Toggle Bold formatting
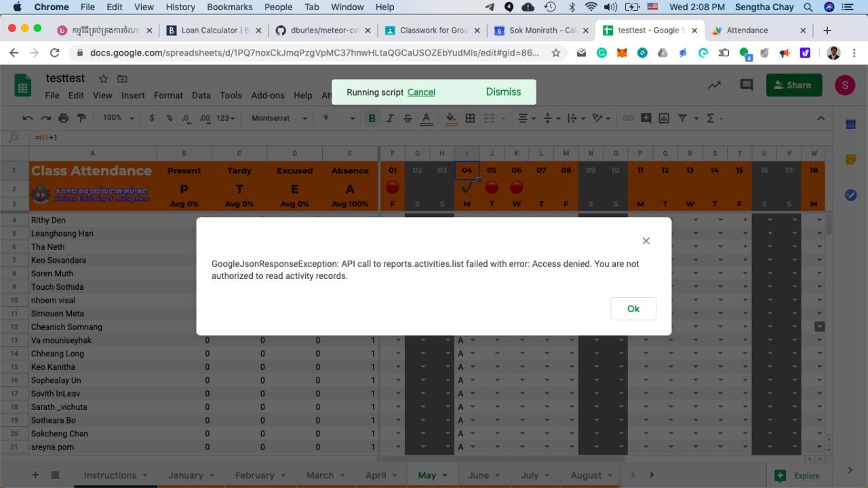Screen dimensions: 868x488 point(372,118)
